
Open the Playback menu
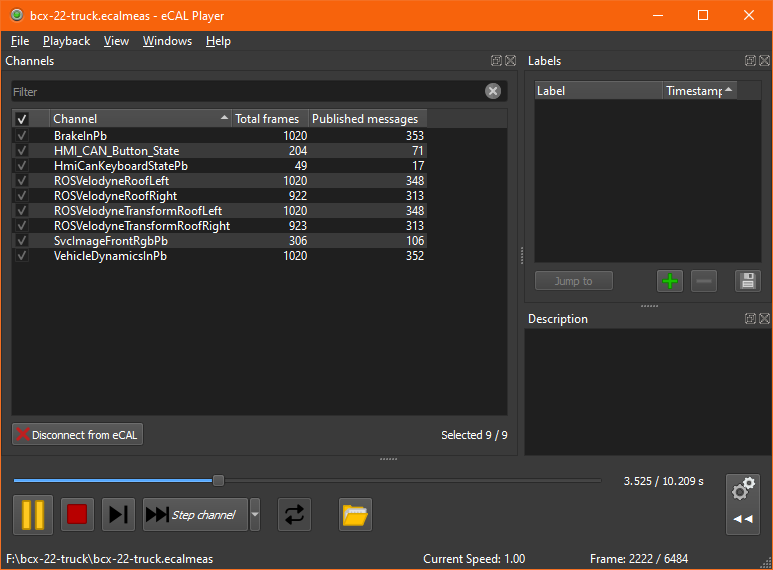[67, 41]
